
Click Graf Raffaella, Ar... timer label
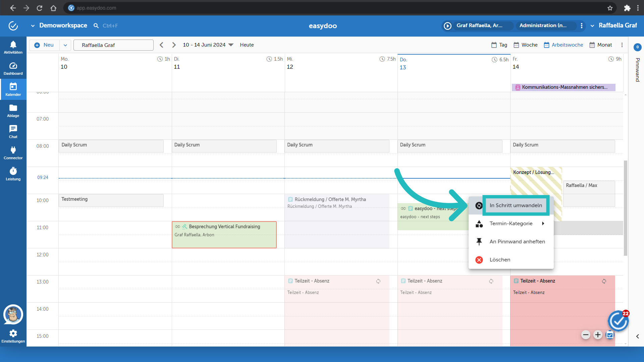(x=479, y=25)
